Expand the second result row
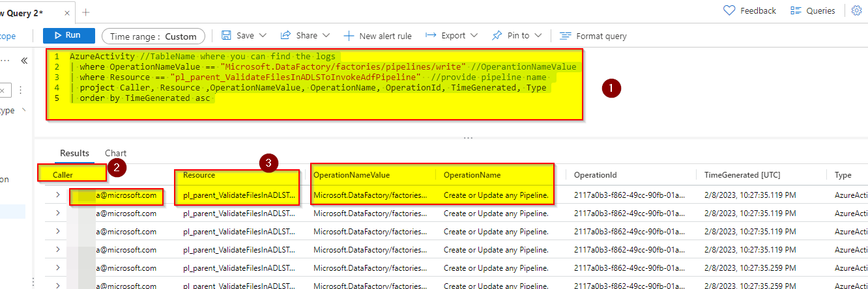 pos(57,213)
